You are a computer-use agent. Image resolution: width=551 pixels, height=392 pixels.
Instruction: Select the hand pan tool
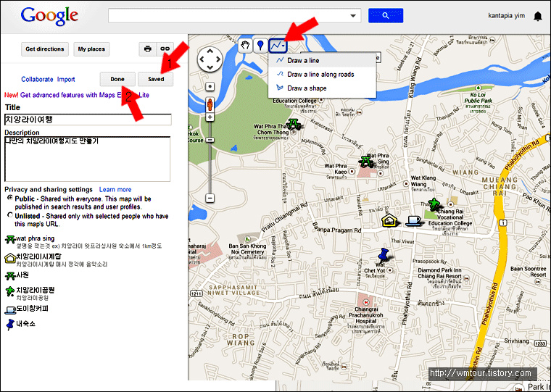pyautogui.click(x=246, y=46)
